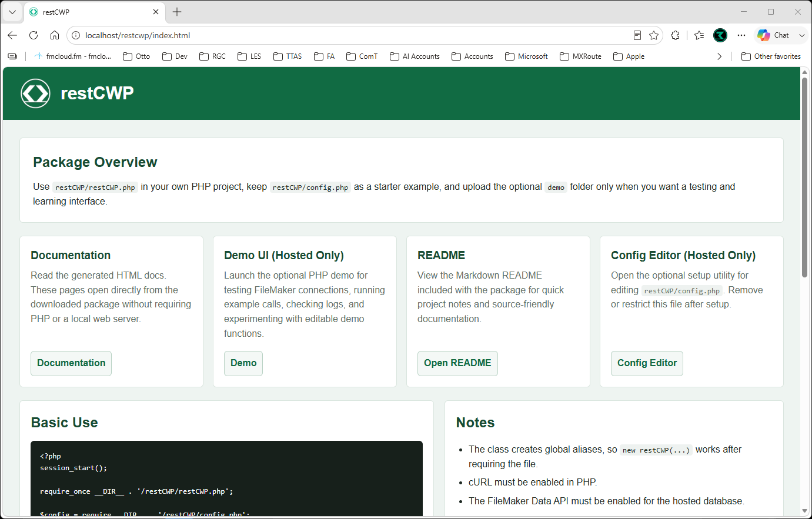Click the scrollbar down arrow
Viewport: 812px width, 519px height.
pyautogui.click(x=805, y=511)
